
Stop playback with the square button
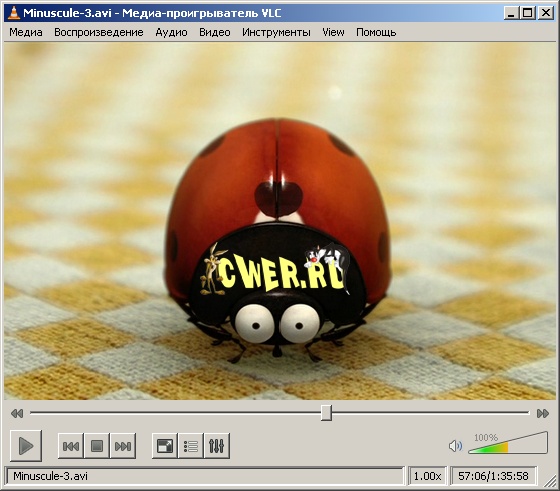(97, 446)
